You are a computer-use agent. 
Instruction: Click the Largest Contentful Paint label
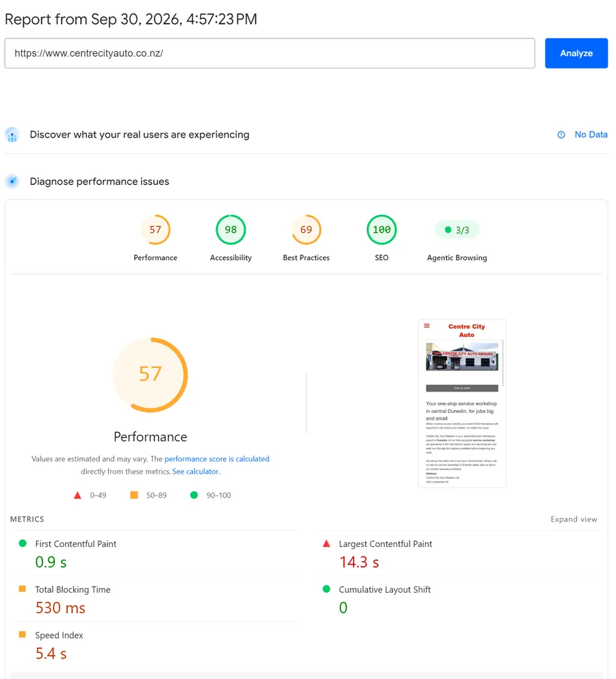click(385, 544)
